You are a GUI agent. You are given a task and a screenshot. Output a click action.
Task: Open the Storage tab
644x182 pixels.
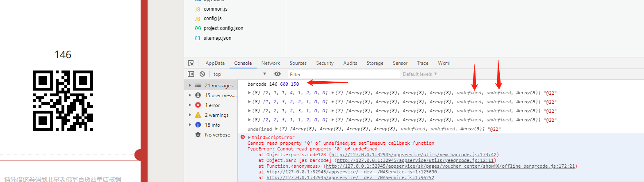[x=375, y=63]
